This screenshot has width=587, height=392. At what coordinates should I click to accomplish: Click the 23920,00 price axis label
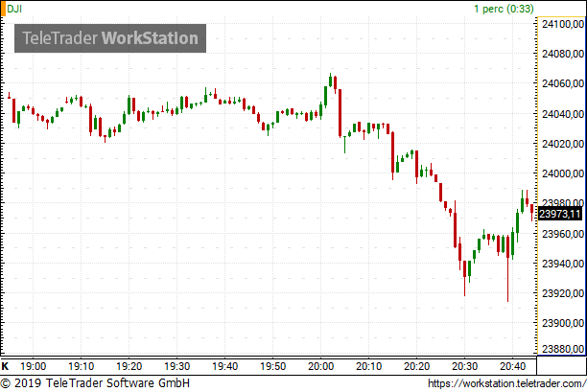point(563,293)
